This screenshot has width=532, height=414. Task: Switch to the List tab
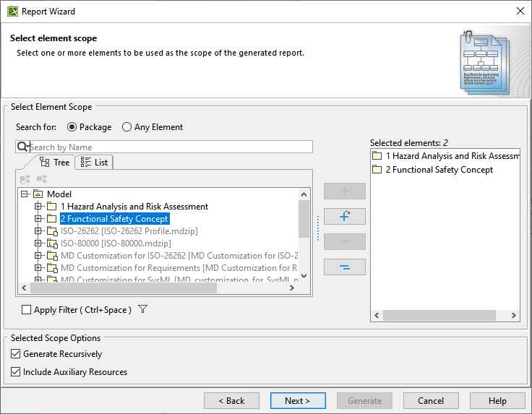(95, 163)
